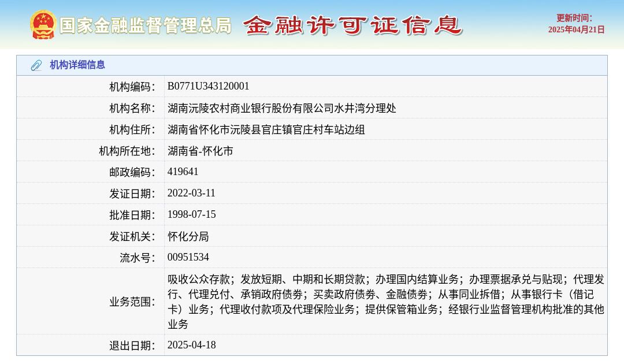The height and width of the screenshot is (364, 624).
Task: Click the 发证机关 label
Action: (x=132, y=237)
